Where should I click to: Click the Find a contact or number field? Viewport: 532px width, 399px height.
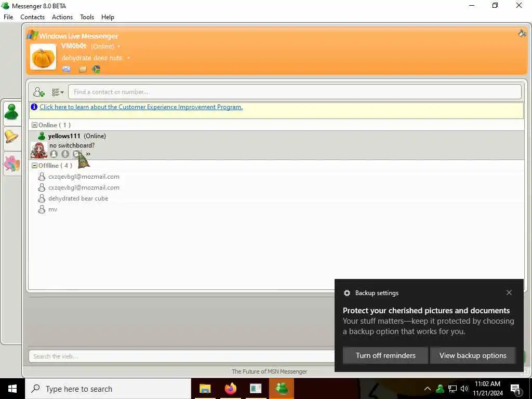pos(295,92)
